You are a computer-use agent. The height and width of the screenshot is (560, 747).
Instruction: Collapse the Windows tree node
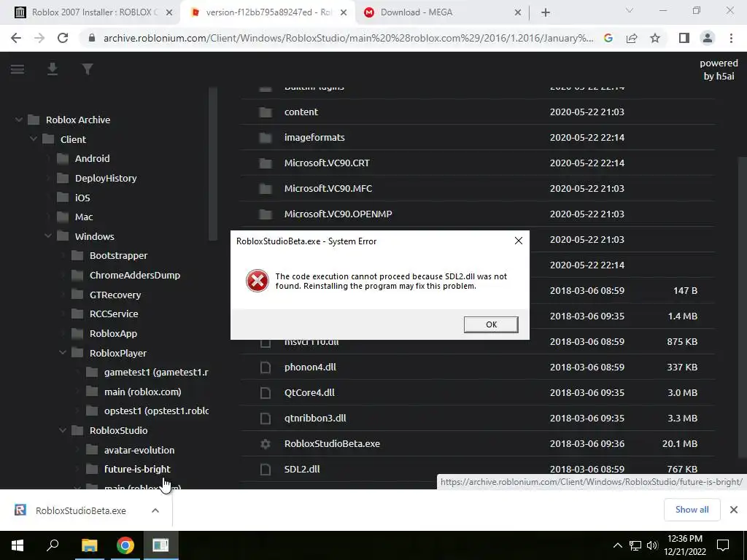click(x=48, y=236)
